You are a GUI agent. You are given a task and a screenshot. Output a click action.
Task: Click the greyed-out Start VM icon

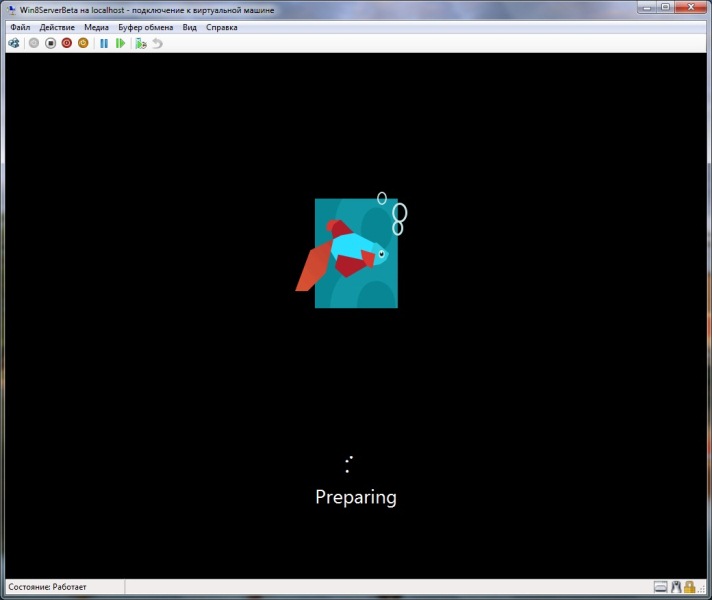[34, 44]
